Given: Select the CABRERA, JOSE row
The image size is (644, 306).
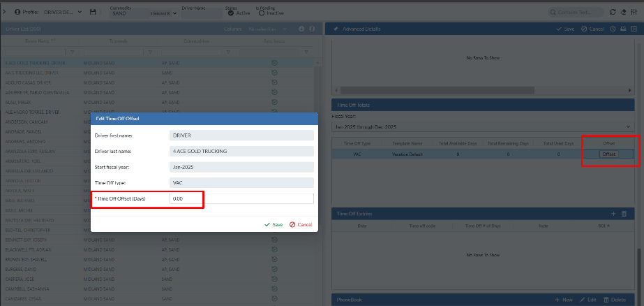Looking at the screenshot, I should pyautogui.click(x=157, y=279).
